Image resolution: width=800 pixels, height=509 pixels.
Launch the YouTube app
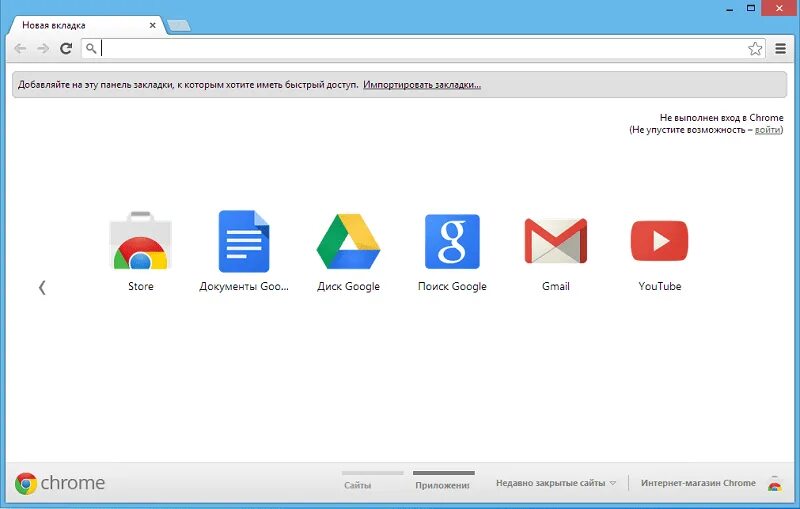tap(659, 241)
